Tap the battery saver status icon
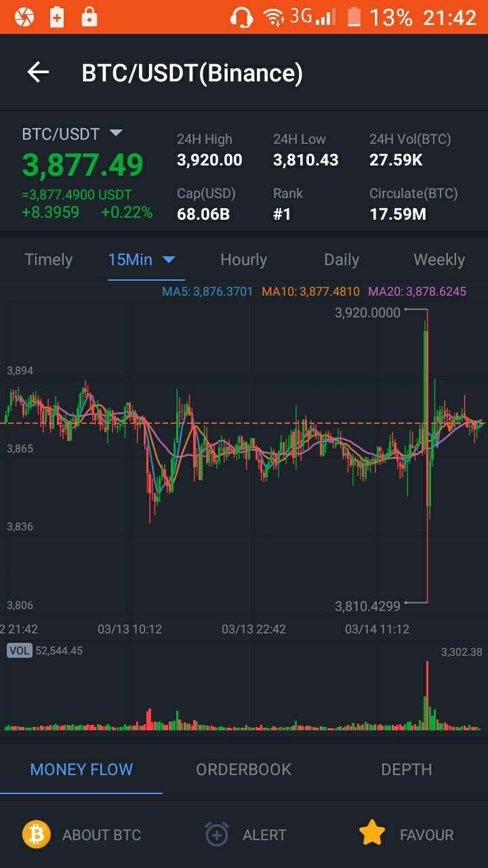The image size is (488, 868). click(x=57, y=17)
